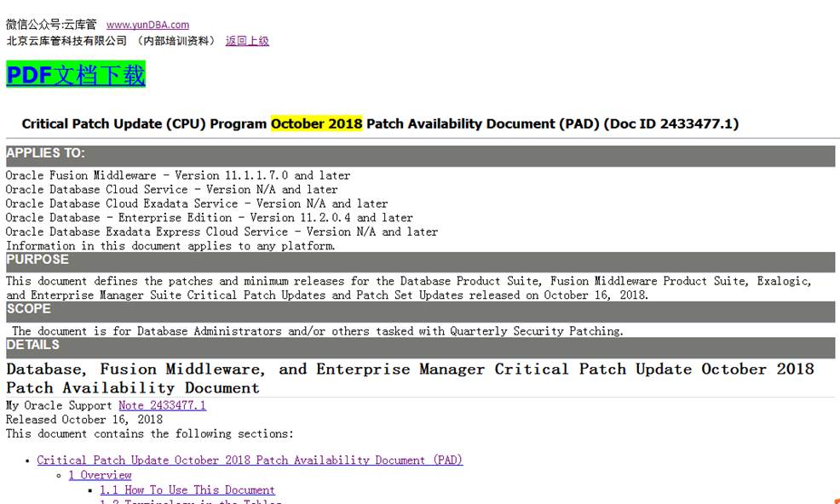
Task: Click 'Information in this document applies' line
Action: coord(170,246)
